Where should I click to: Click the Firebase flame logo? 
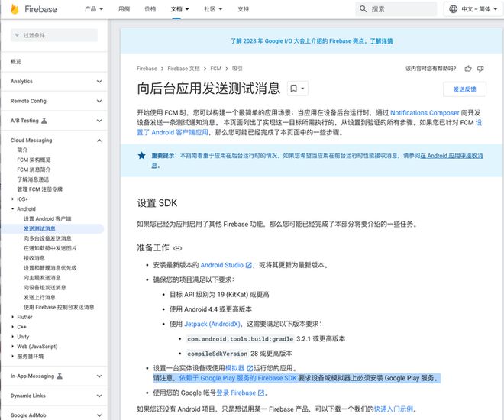tap(15, 9)
